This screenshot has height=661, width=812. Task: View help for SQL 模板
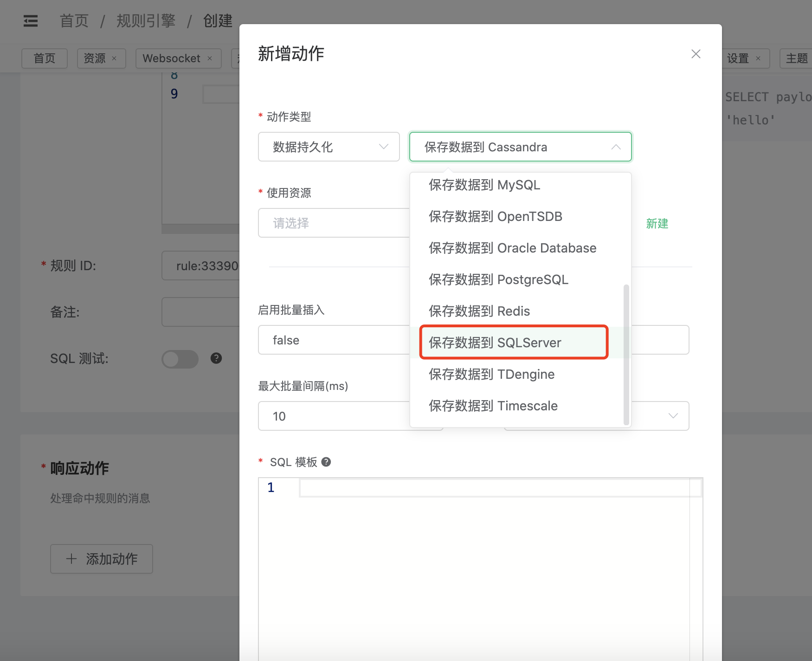click(326, 461)
